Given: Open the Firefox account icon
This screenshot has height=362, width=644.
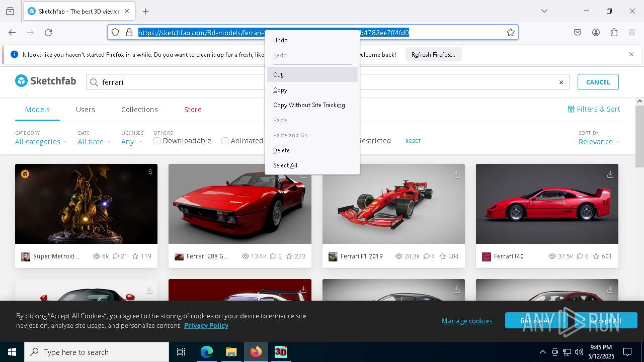Looking at the screenshot, I should click(x=596, y=32).
